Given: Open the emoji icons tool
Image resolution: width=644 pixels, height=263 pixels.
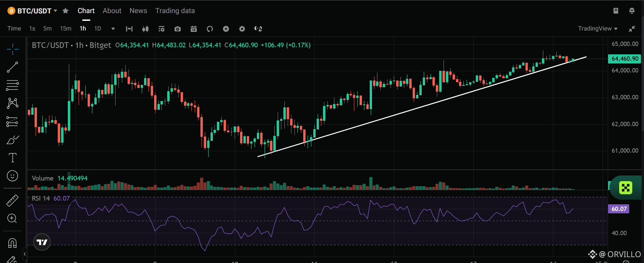Looking at the screenshot, I should pyautogui.click(x=12, y=176).
